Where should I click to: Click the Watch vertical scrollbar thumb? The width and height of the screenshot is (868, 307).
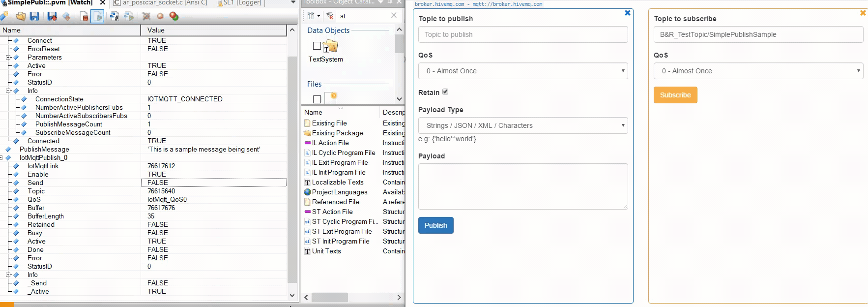[292, 170]
